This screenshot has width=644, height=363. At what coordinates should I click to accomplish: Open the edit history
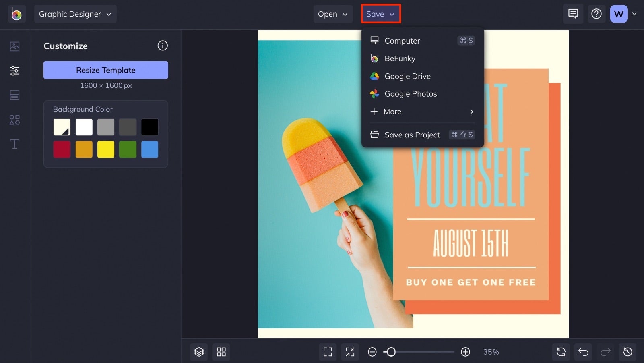[627, 352]
